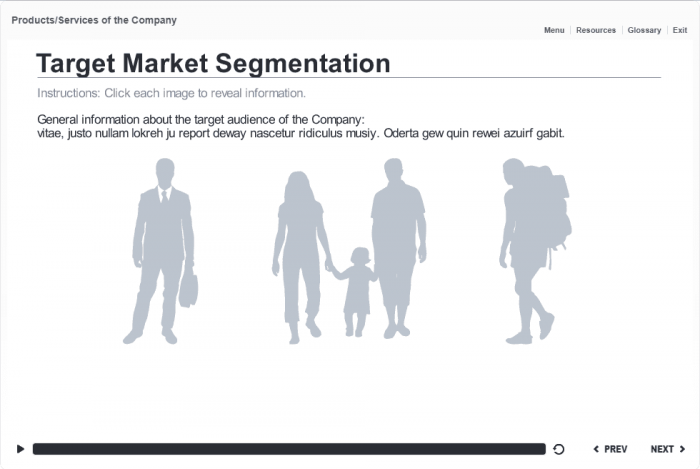Image resolution: width=700 pixels, height=469 pixels.
Task: Click the briefcase held by the businessman
Action: (188, 288)
